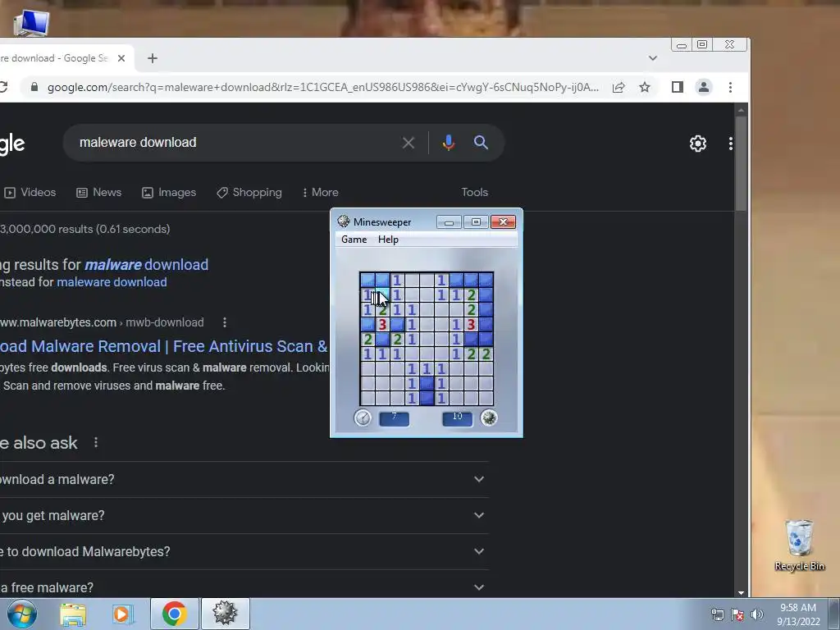Open the Minesweeper Help menu
Image resolution: width=840 pixels, height=630 pixels.
coord(388,240)
